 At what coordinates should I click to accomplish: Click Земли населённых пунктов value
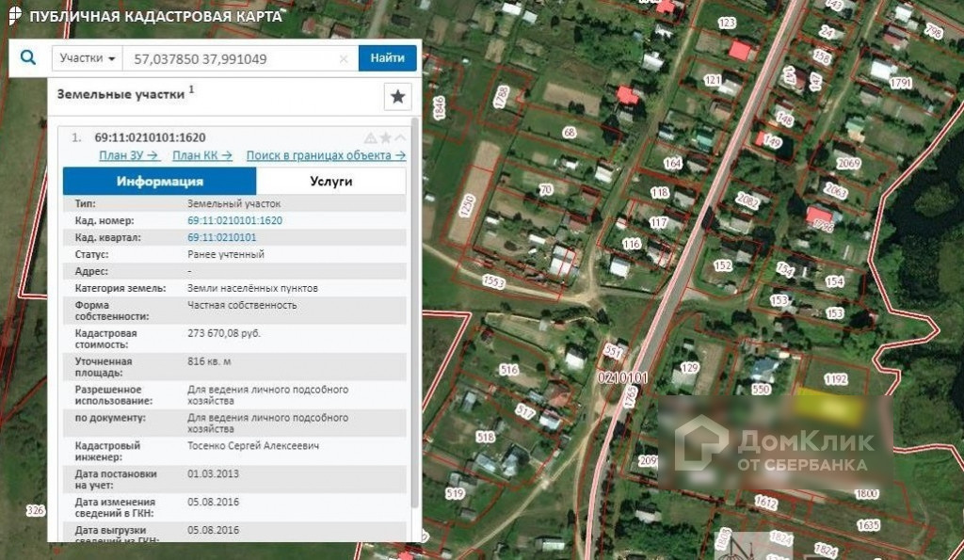[252, 288]
